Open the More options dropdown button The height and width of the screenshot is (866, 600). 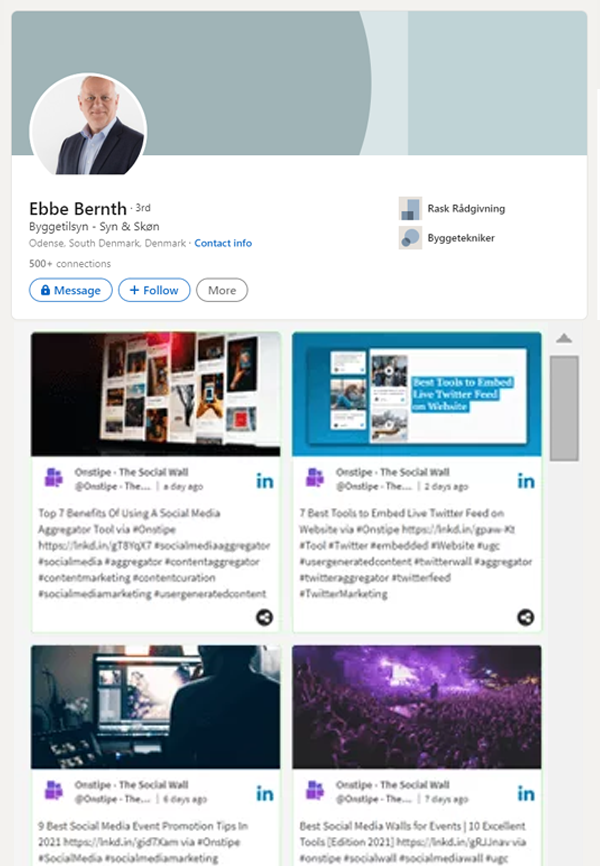pyautogui.click(x=222, y=290)
